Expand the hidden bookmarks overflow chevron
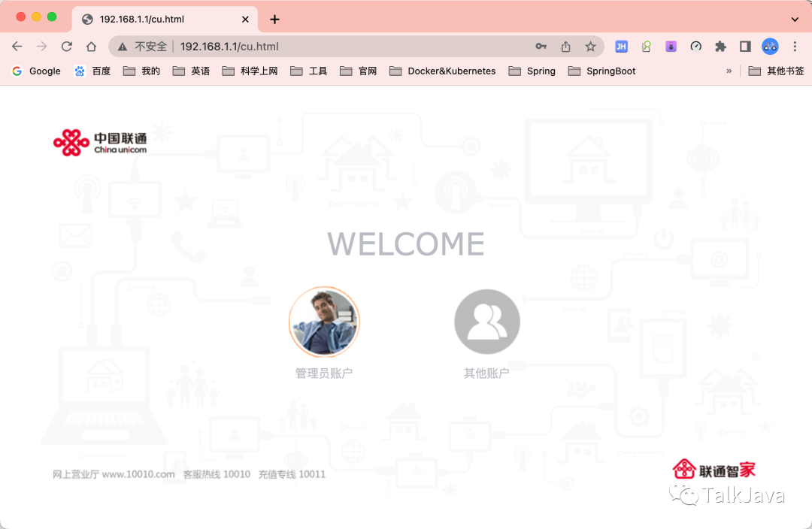 pyautogui.click(x=729, y=71)
